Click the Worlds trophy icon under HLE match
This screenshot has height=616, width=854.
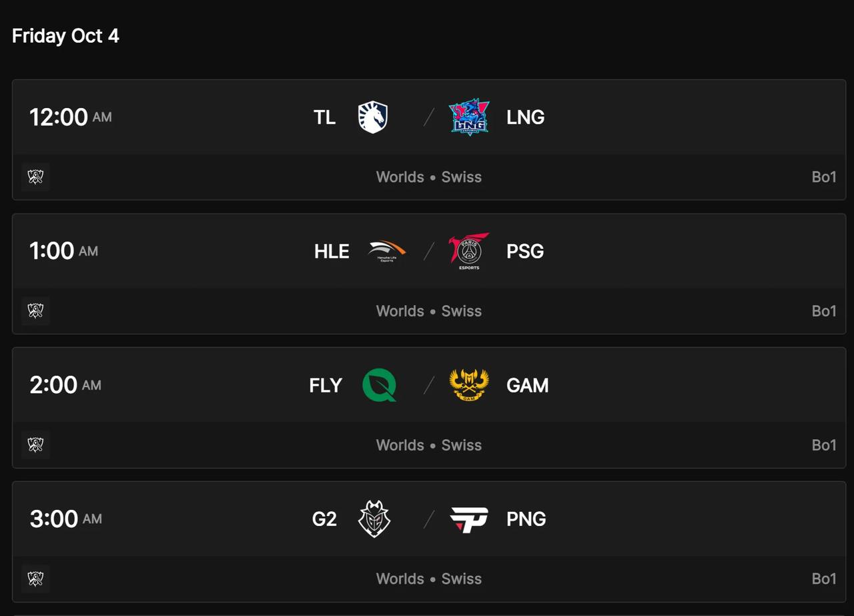pos(35,311)
